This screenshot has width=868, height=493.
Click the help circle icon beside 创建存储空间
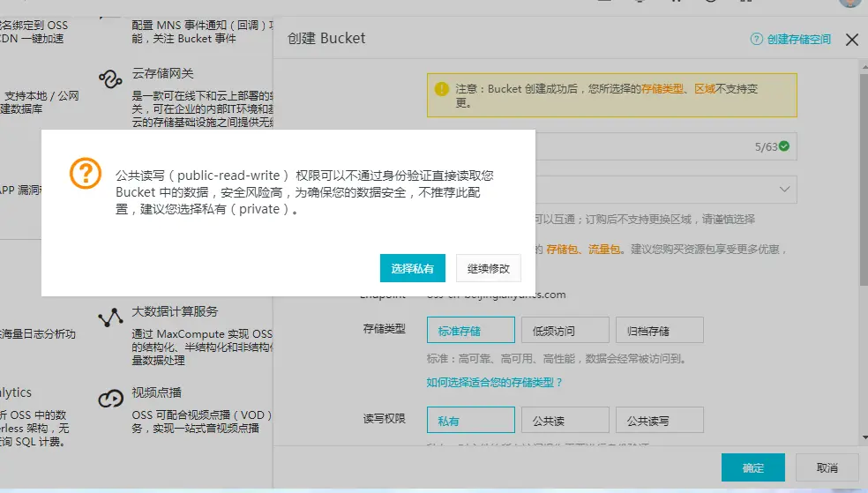point(756,40)
